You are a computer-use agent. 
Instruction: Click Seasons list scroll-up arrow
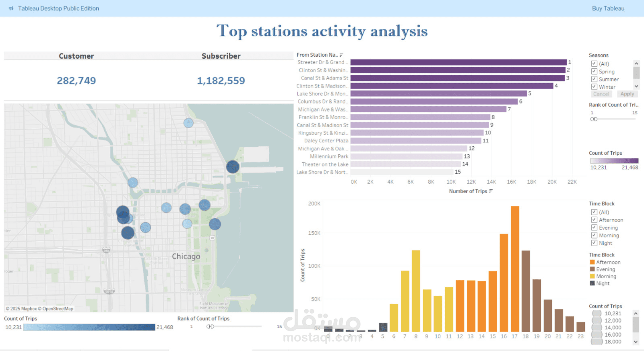pos(636,64)
